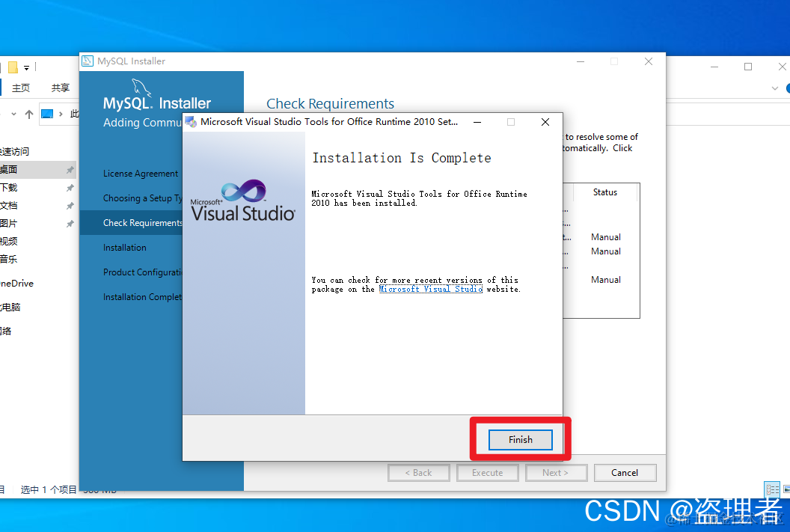The width and height of the screenshot is (790, 532).
Task: Switch Explorer to details view icon
Action: point(772,489)
